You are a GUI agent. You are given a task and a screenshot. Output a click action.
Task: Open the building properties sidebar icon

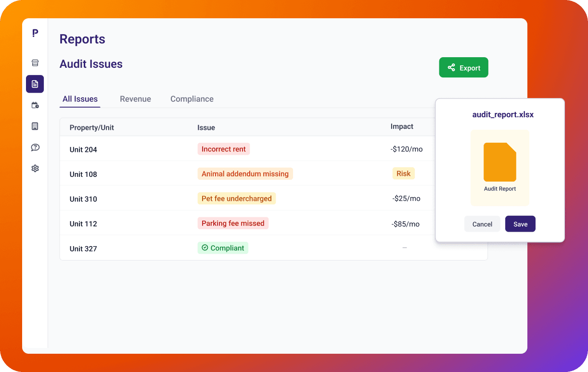coord(35,126)
